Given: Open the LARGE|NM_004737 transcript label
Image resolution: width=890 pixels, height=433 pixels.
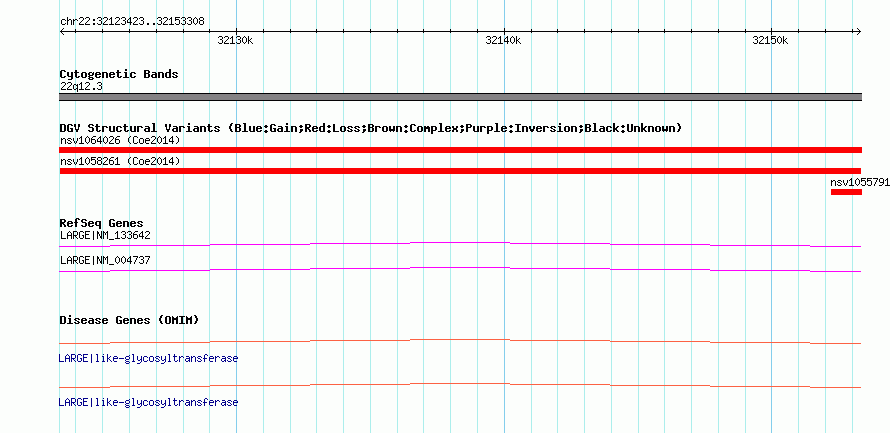Looking at the screenshot, I should pos(105,260).
